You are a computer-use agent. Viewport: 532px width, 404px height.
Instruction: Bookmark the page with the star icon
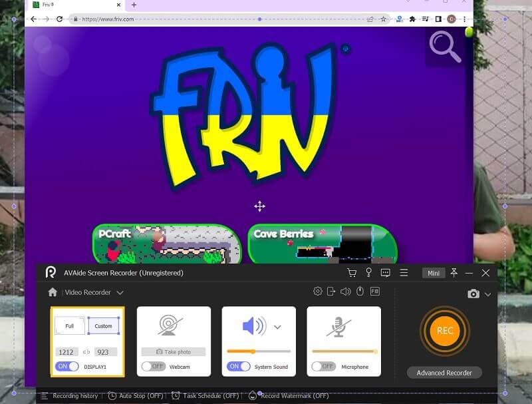point(384,19)
